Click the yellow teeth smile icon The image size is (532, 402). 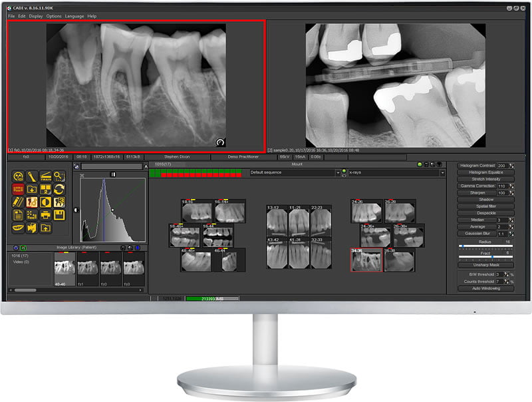[18, 228]
